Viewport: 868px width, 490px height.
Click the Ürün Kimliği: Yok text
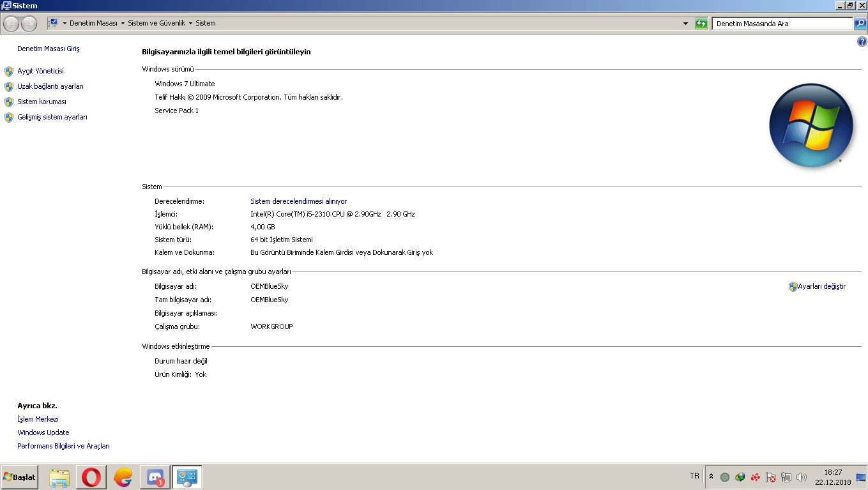[x=181, y=374]
